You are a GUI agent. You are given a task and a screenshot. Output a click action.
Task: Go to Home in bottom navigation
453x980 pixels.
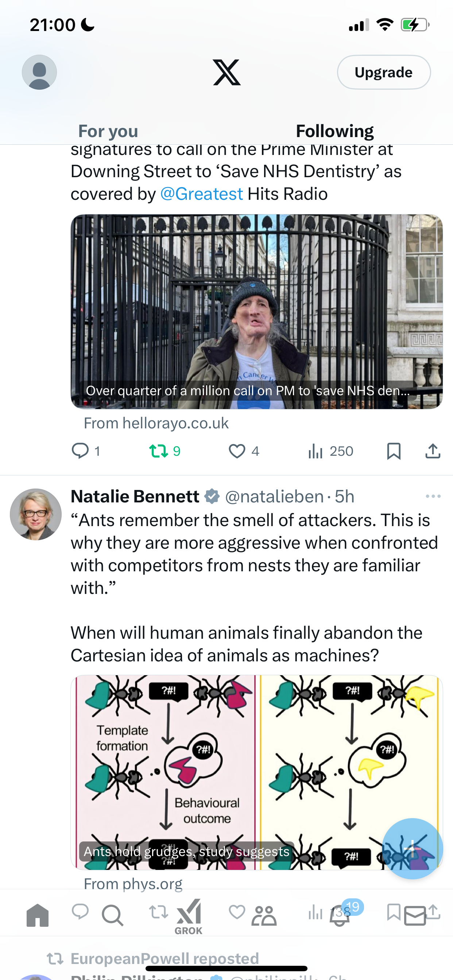(x=38, y=915)
